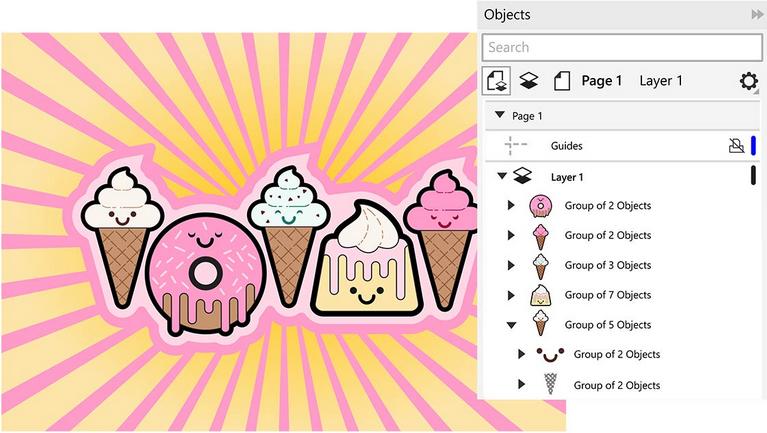Collapse the Objects docker with double arrows
The image size is (767, 433).
pyautogui.click(x=757, y=15)
